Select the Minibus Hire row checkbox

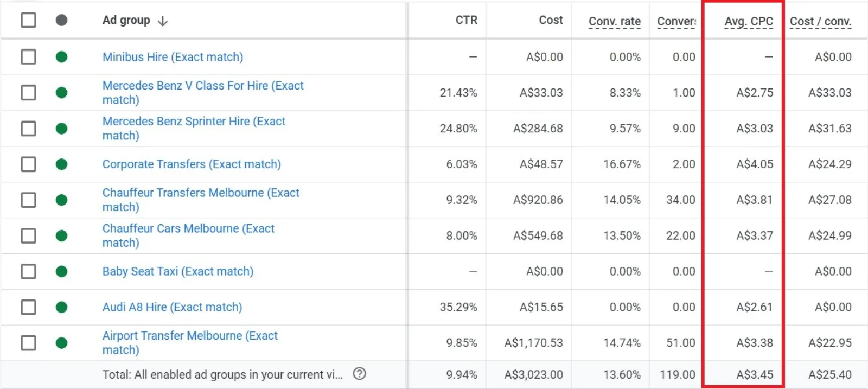coord(28,57)
